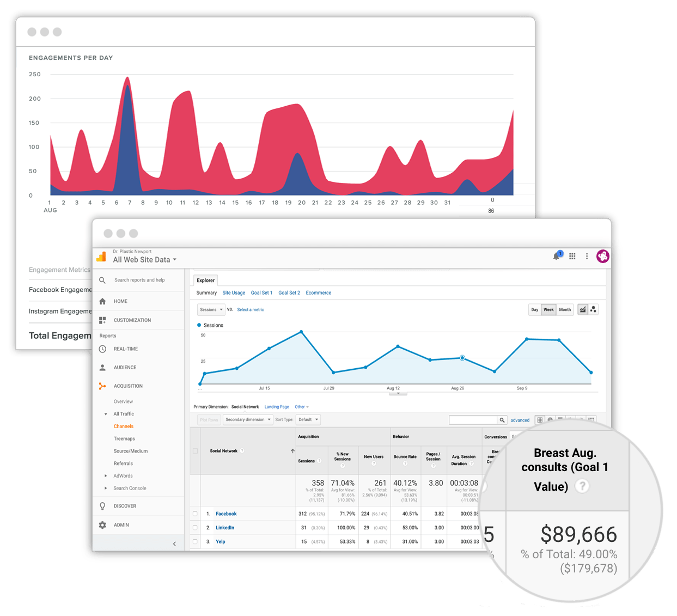Click the Audience person icon
Image resolution: width=677 pixels, height=616 pixels.
(102, 368)
